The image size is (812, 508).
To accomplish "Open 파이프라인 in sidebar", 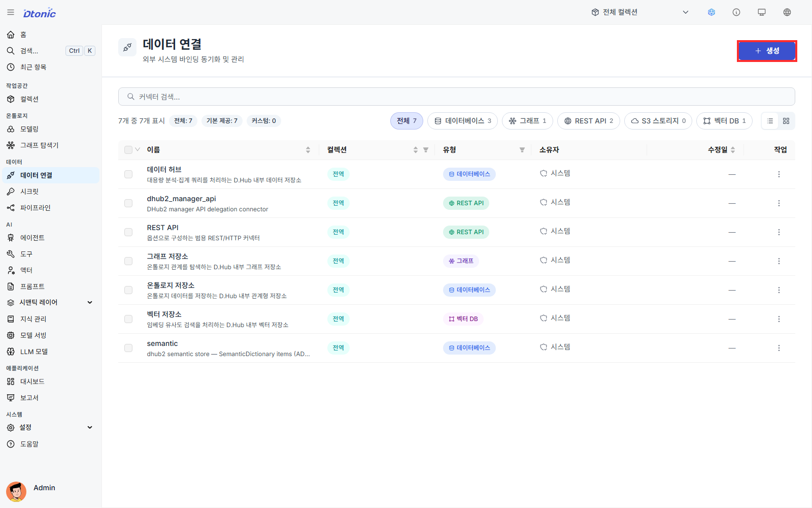I will [x=51, y=208].
